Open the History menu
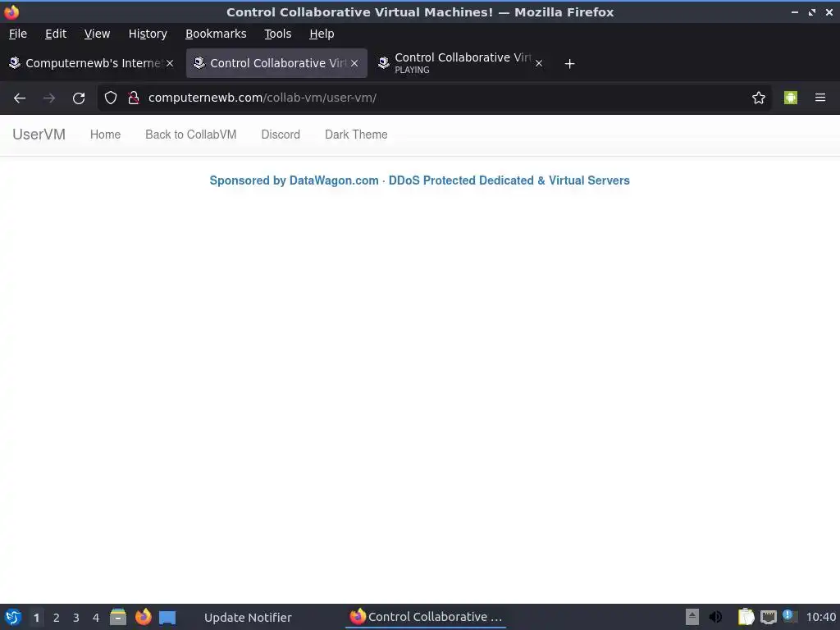Image resolution: width=840 pixels, height=630 pixels. [x=148, y=34]
